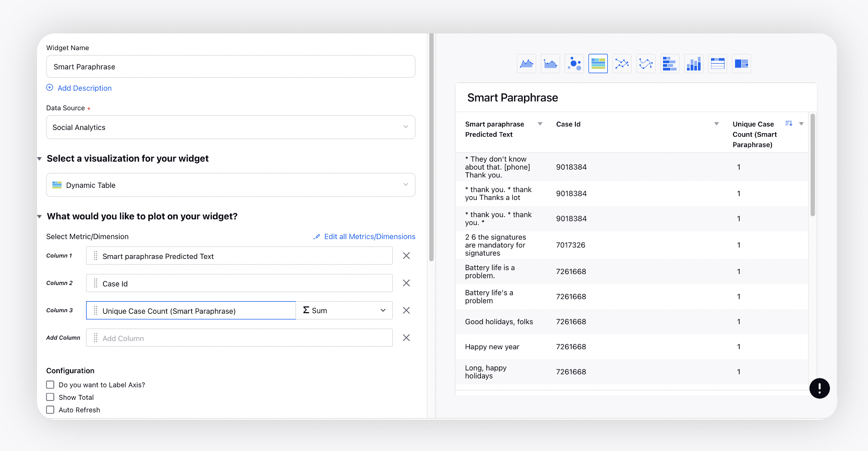Open the Dynamic Table visualization dropdown
This screenshot has height=451, width=868.
231,185
